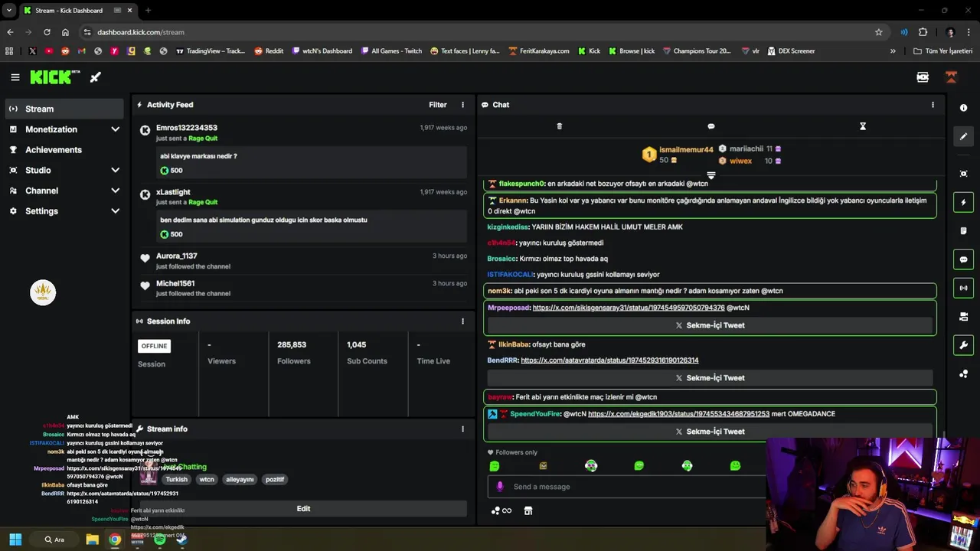Click xLastlight in Activity Feed
This screenshot has width=980, height=551.
[x=173, y=192]
